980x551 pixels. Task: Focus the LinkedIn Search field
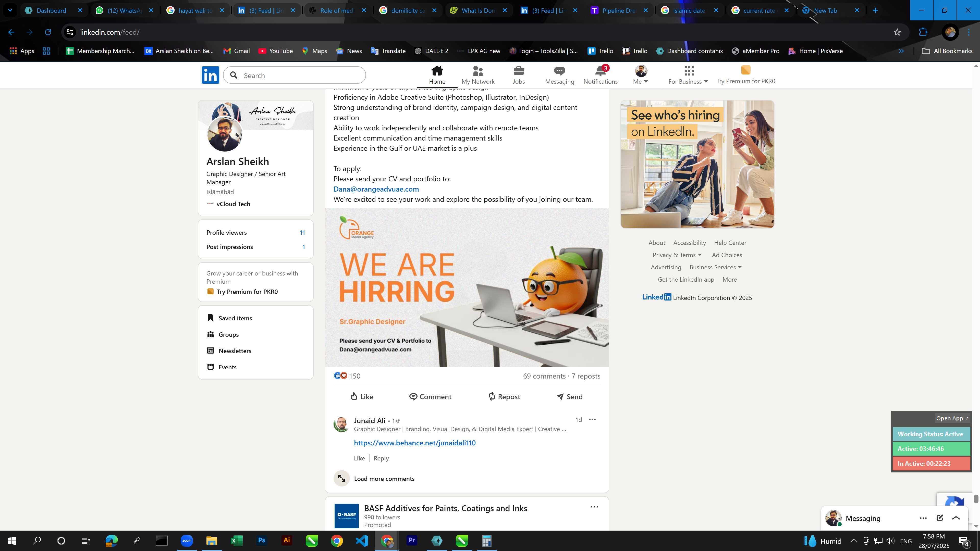coord(295,75)
